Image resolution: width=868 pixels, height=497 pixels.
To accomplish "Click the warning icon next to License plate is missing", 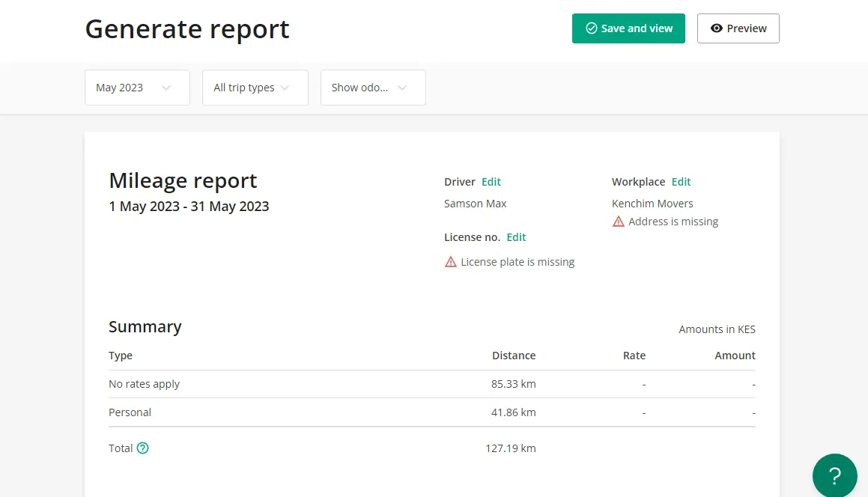I will pyautogui.click(x=451, y=261).
